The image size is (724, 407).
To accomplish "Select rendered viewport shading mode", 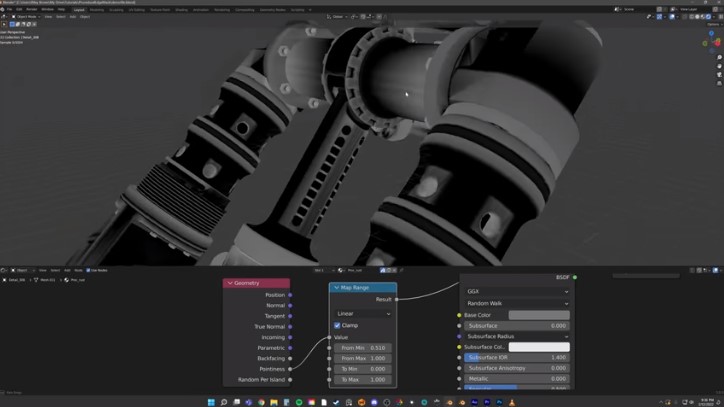I will tap(709, 16).
